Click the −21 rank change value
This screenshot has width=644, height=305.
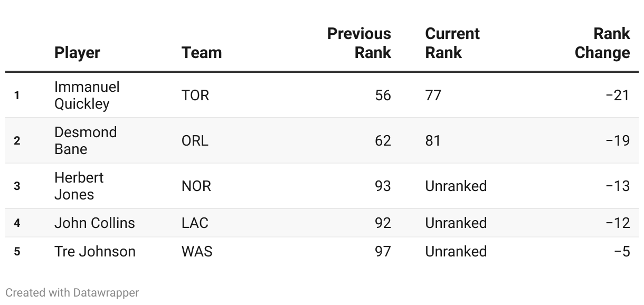click(618, 95)
